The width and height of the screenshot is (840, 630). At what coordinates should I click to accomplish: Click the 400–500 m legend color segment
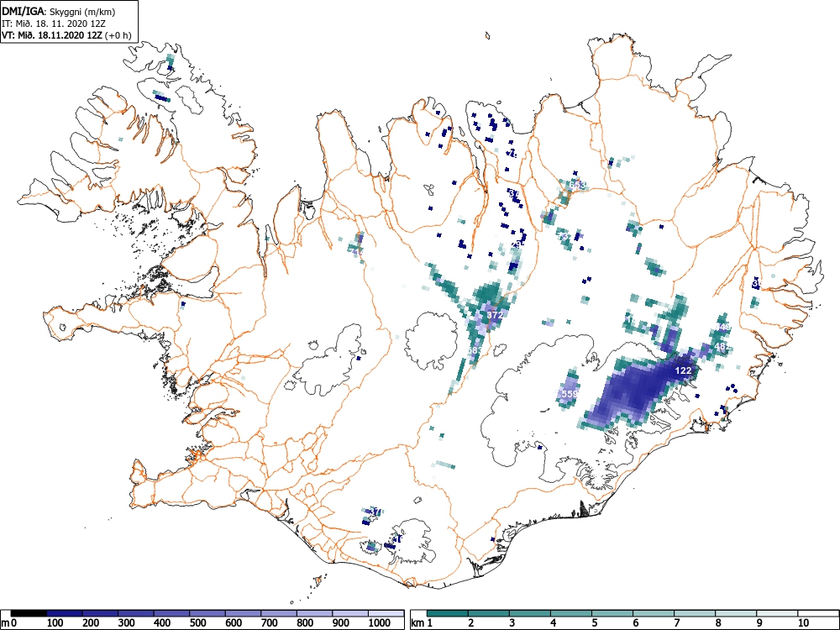click(172, 613)
